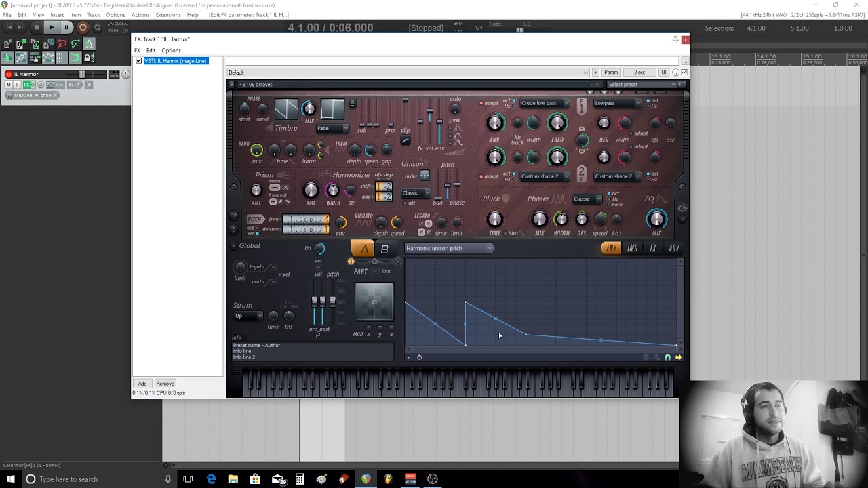Viewport: 868px width, 488px height.
Task: Open the Fade timbre mix dropdown
Action: tap(332, 128)
